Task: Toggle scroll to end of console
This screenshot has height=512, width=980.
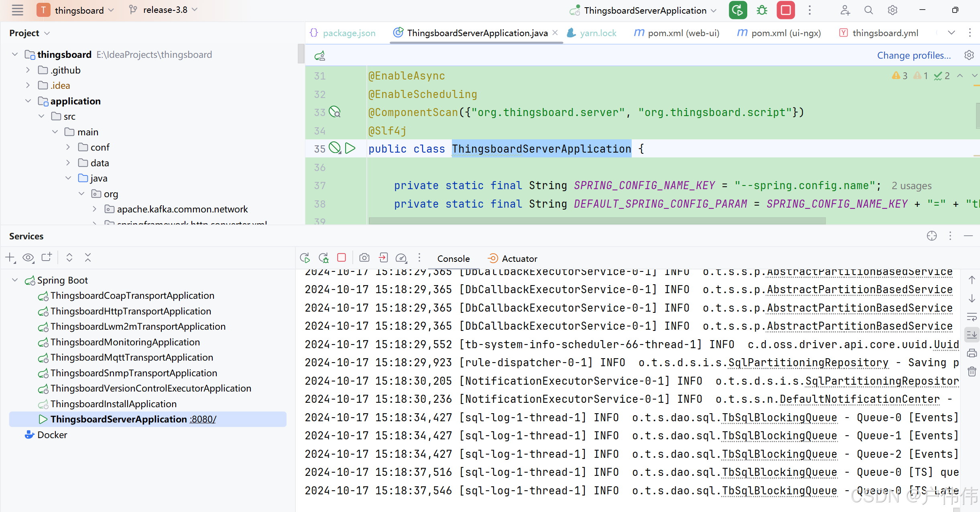Action: (x=972, y=335)
